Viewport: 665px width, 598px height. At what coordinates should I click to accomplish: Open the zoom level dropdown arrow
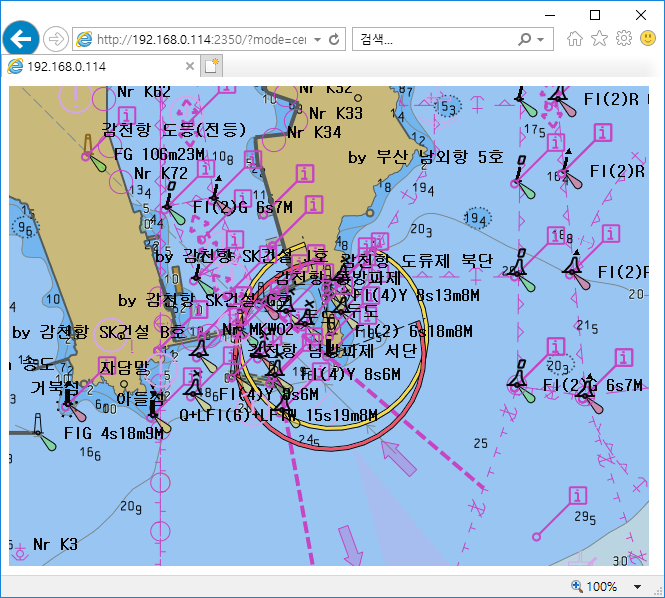[638, 586]
